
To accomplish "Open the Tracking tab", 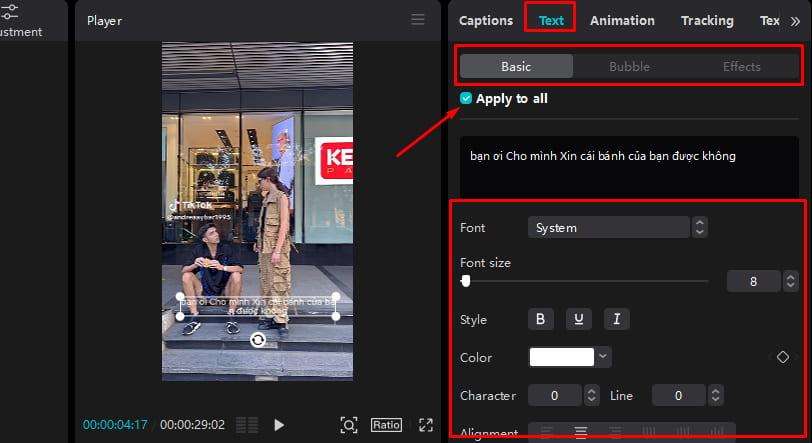I will [707, 21].
